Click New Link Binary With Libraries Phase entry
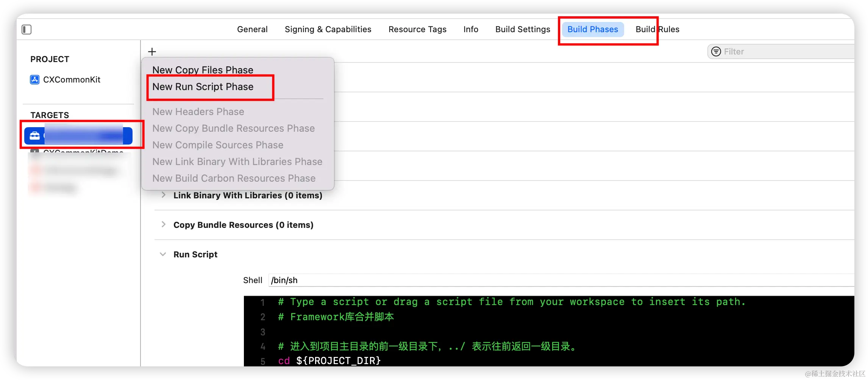 [x=237, y=162]
